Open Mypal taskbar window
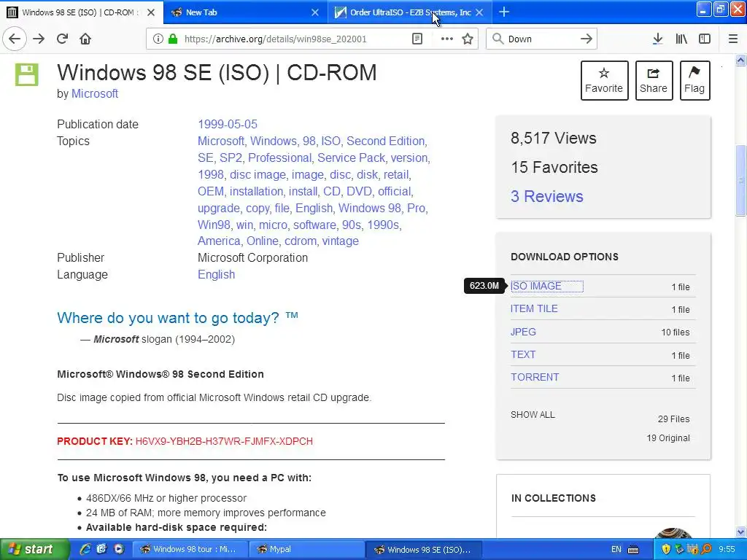Image resolution: width=747 pixels, height=560 pixels. tap(306, 549)
